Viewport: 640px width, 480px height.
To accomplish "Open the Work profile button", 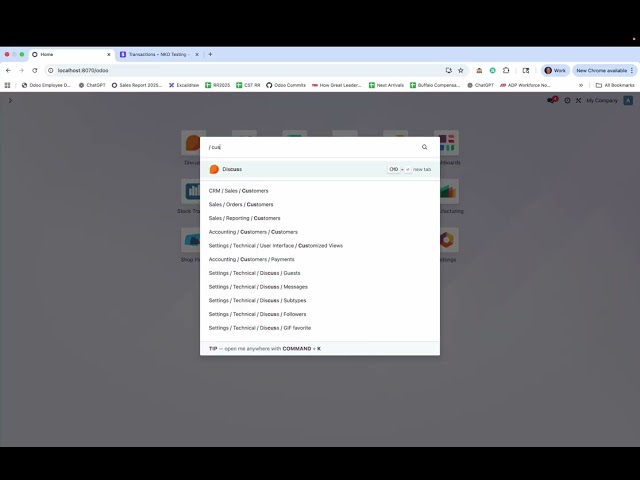I will [555, 71].
